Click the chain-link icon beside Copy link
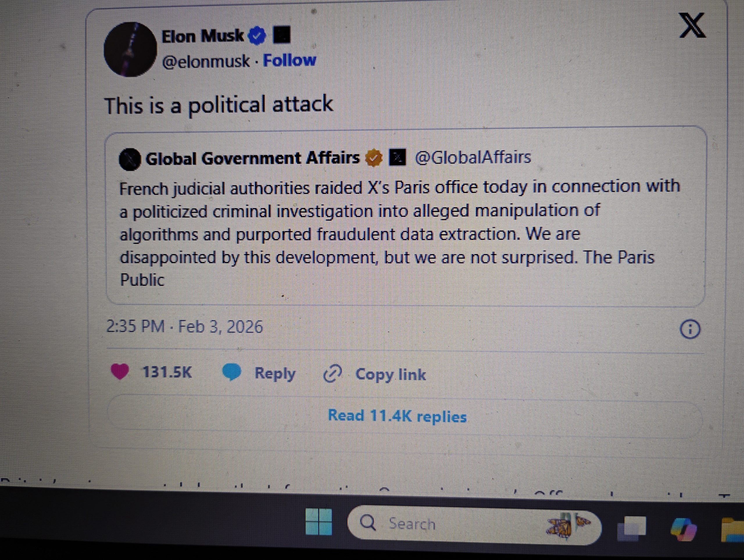 332,374
